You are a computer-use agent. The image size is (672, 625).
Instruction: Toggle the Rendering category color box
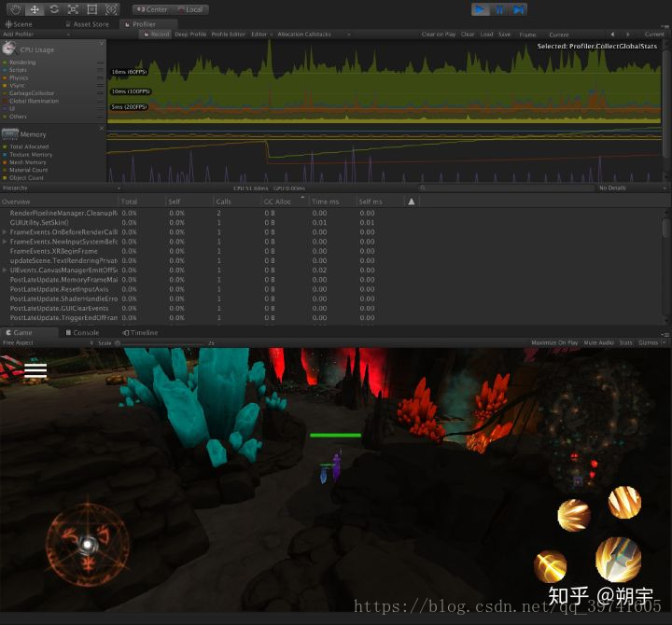click(5, 62)
